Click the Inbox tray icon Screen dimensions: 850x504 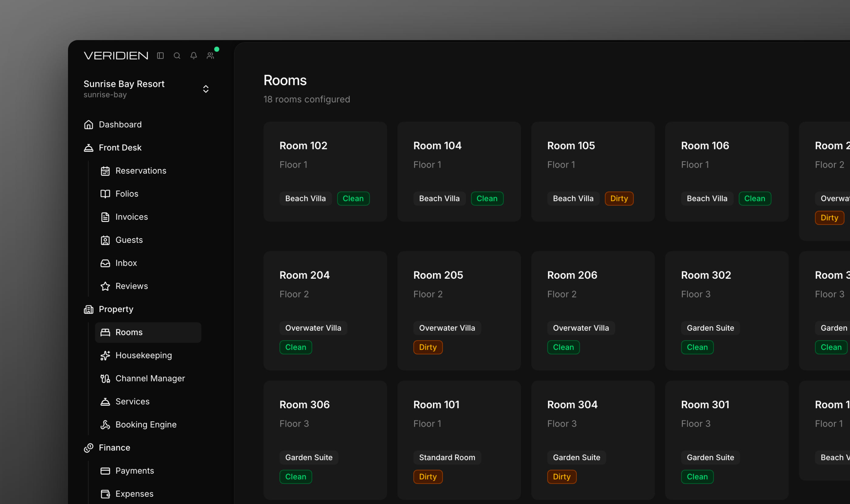click(105, 263)
